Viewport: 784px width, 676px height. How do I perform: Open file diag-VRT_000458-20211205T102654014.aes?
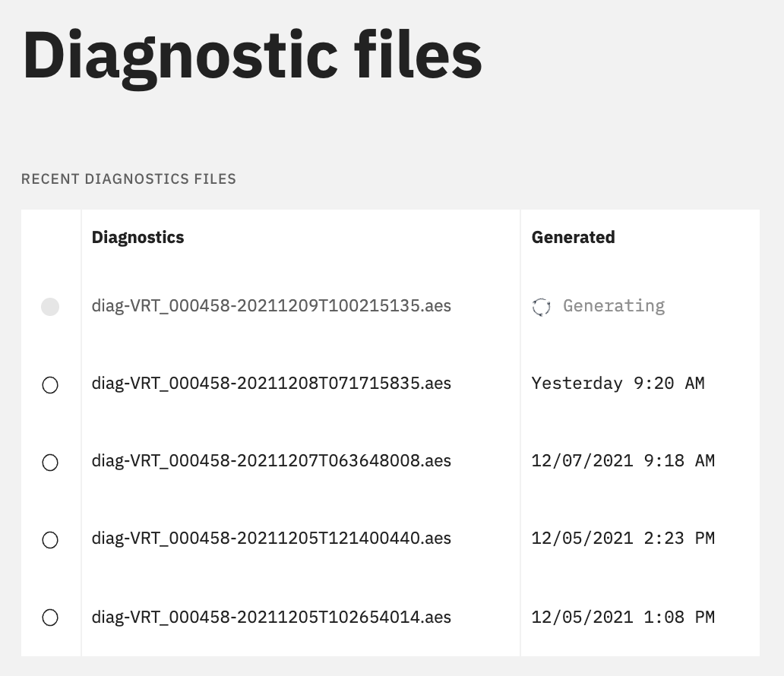(271, 618)
